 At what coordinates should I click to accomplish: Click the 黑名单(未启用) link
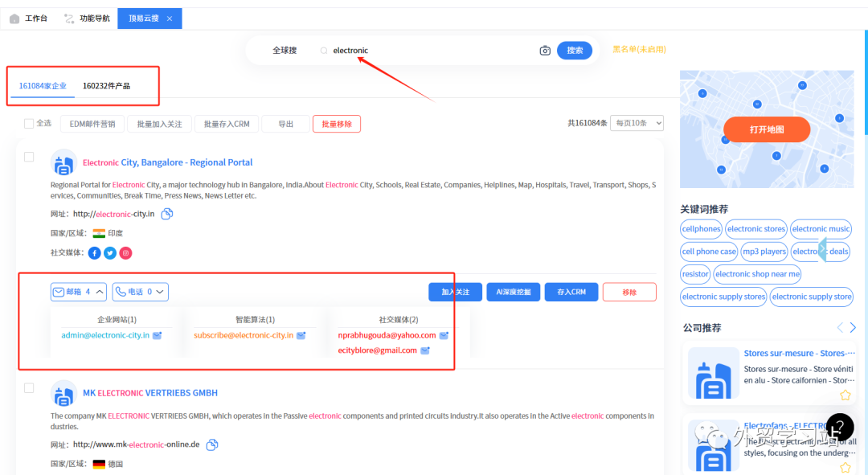[639, 49]
